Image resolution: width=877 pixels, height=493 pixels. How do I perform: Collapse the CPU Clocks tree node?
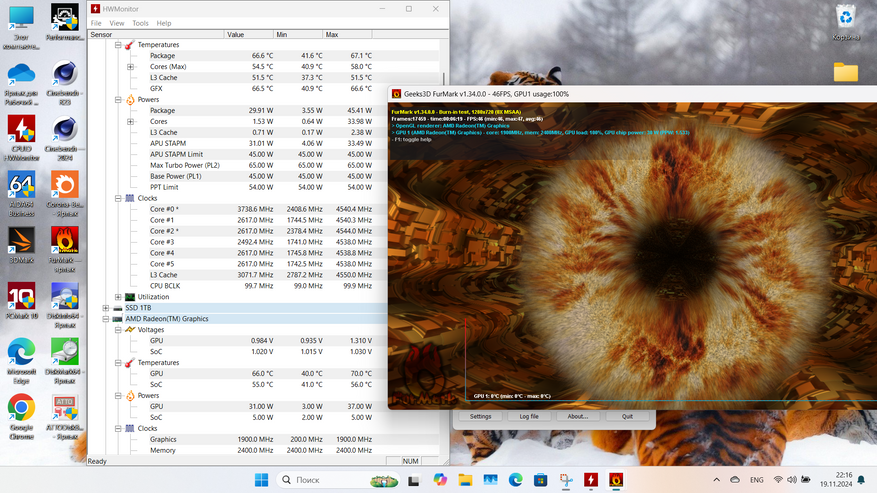(118, 198)
